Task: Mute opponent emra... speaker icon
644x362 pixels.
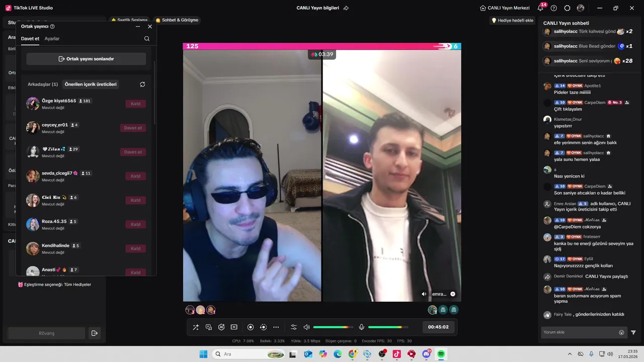Action: tap(424, 294)
